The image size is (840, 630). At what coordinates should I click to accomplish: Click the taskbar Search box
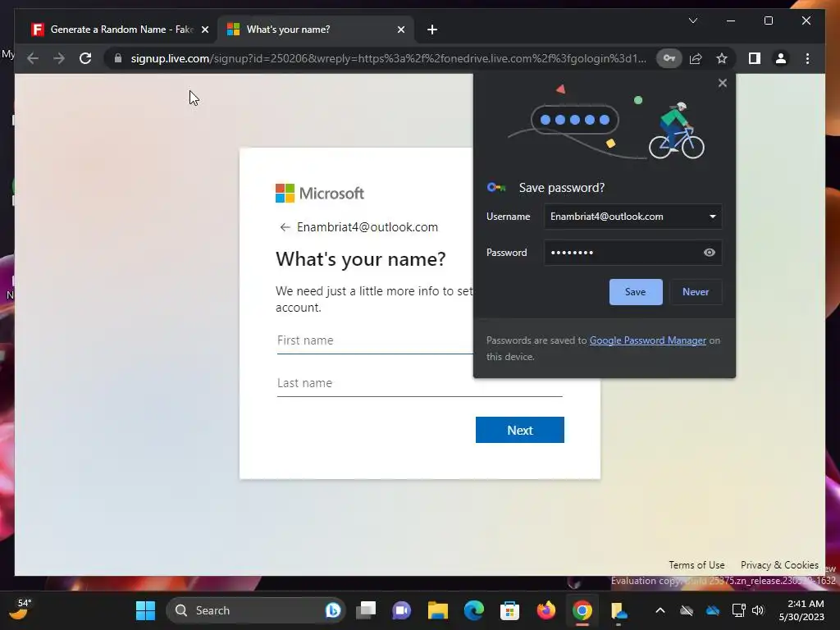click(255, 610)
